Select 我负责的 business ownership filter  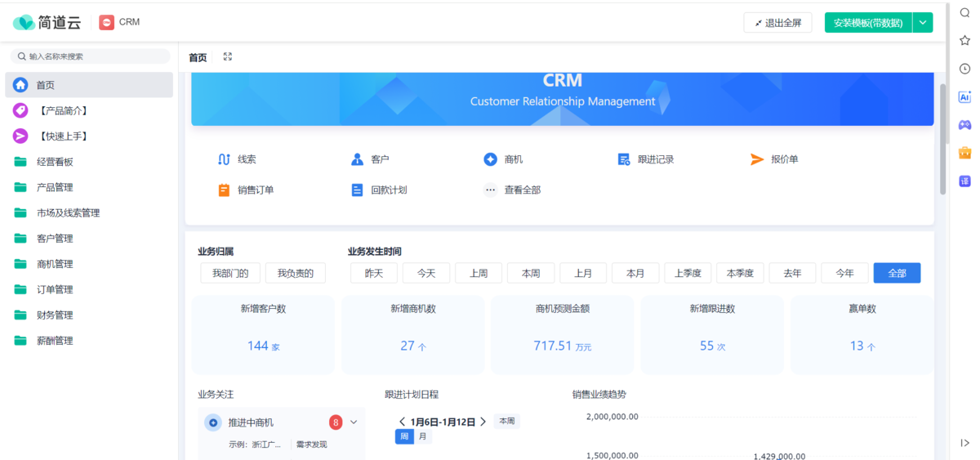click(x=295, y=273)
